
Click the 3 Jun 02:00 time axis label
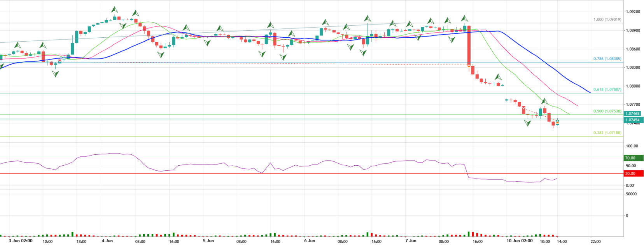(x=20, y=241)
